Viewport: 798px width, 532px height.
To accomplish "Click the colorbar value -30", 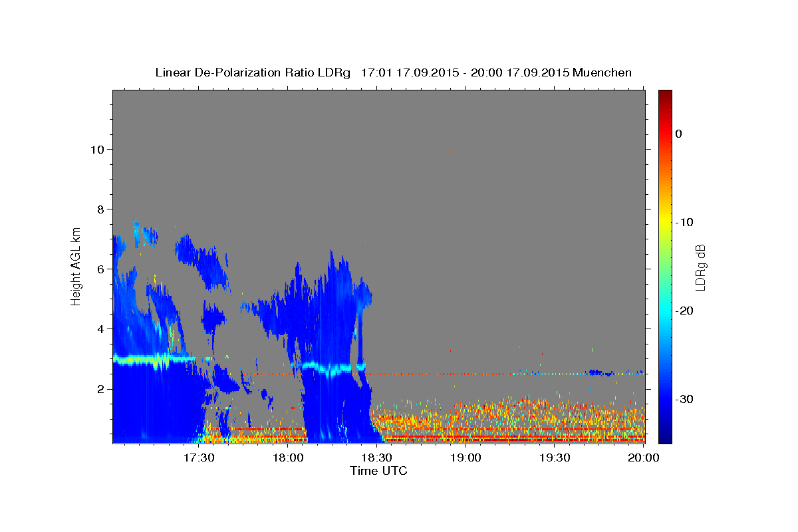I will tap(684, 399).
